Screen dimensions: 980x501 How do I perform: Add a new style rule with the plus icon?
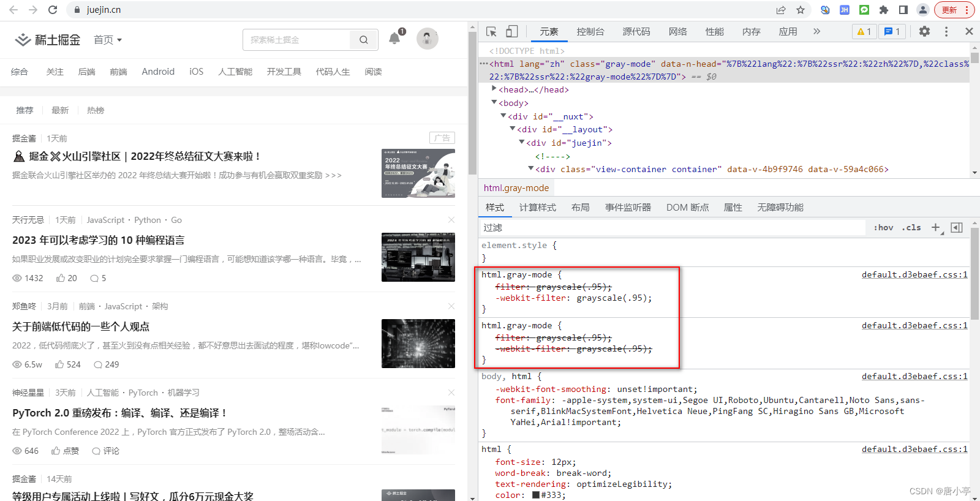936,227
